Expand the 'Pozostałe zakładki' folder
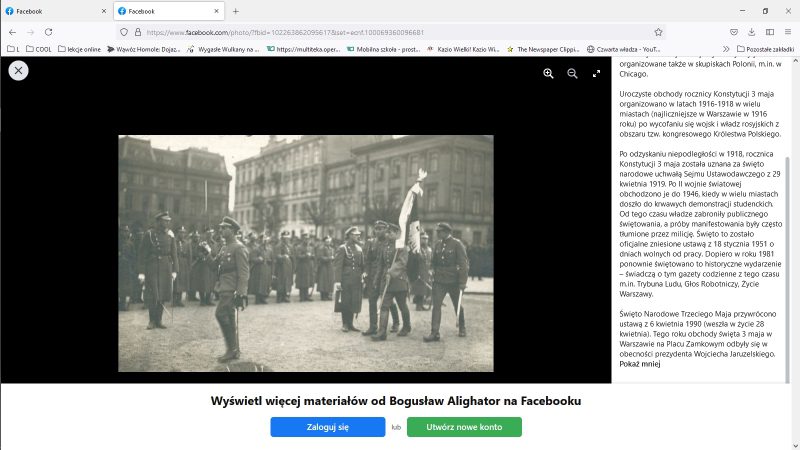 [765, 48]
